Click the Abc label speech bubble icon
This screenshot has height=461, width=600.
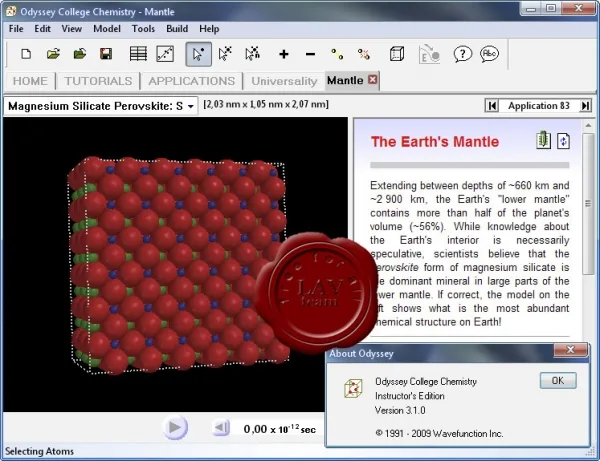(x=489, y=54)
